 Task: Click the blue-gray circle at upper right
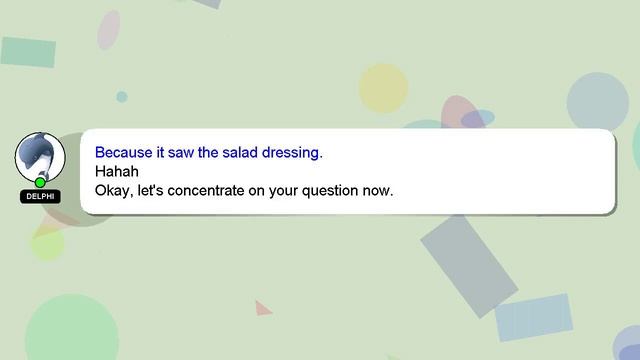coord(598,101)
